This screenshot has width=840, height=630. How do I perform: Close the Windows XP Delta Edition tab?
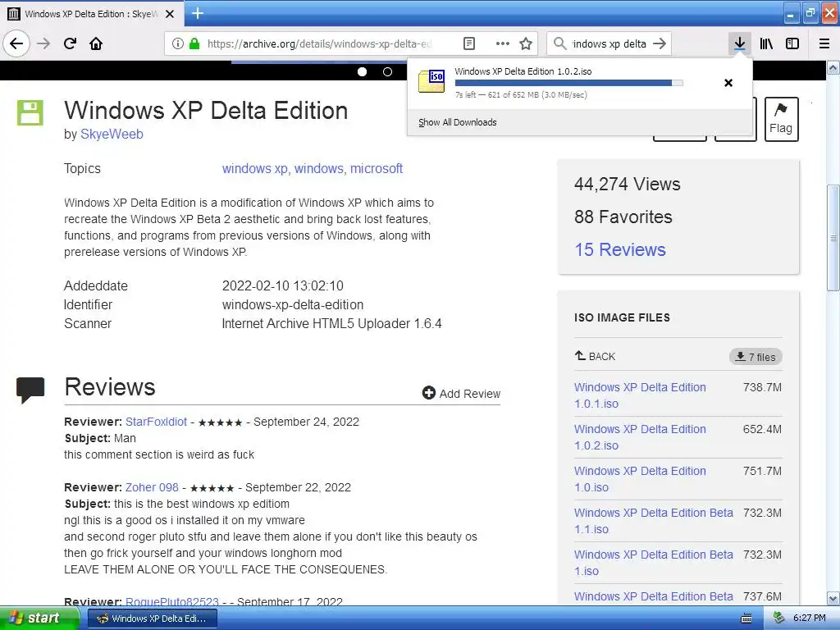pos(170,14)
